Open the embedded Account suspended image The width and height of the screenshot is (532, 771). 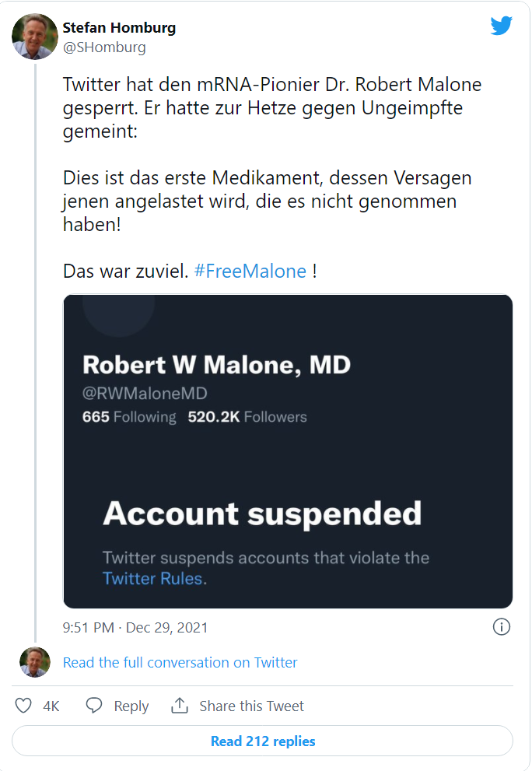[x=288, y=451]
